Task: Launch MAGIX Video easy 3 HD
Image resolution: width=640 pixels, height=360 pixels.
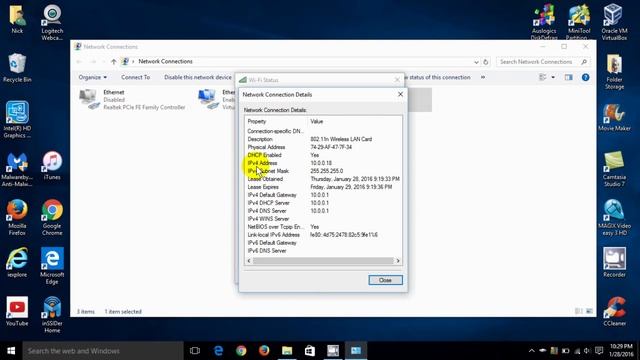Action: click(x=614, y=217)
